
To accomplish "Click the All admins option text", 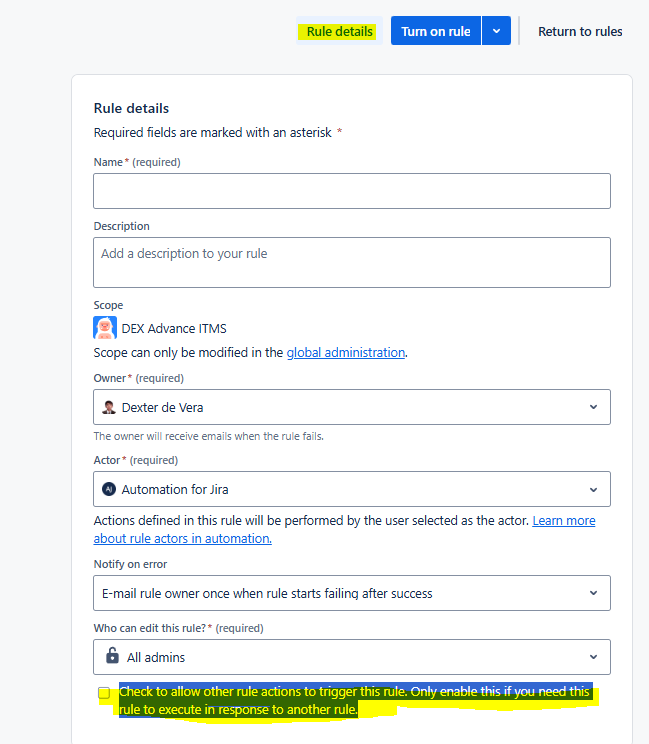I will (156, 657).
